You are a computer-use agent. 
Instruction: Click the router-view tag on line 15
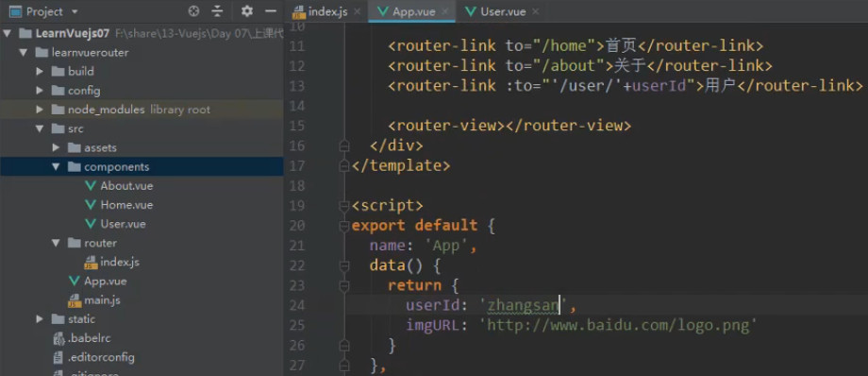509,126
